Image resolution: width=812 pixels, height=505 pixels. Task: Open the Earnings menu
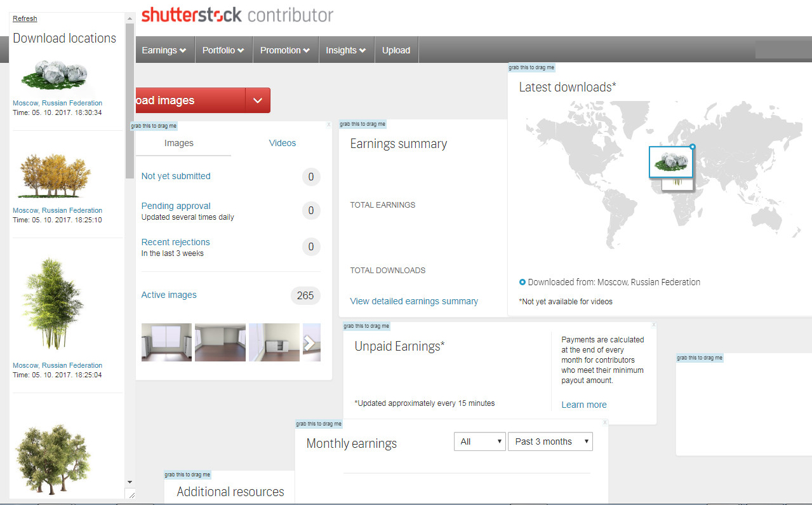(x=164, y=50)
